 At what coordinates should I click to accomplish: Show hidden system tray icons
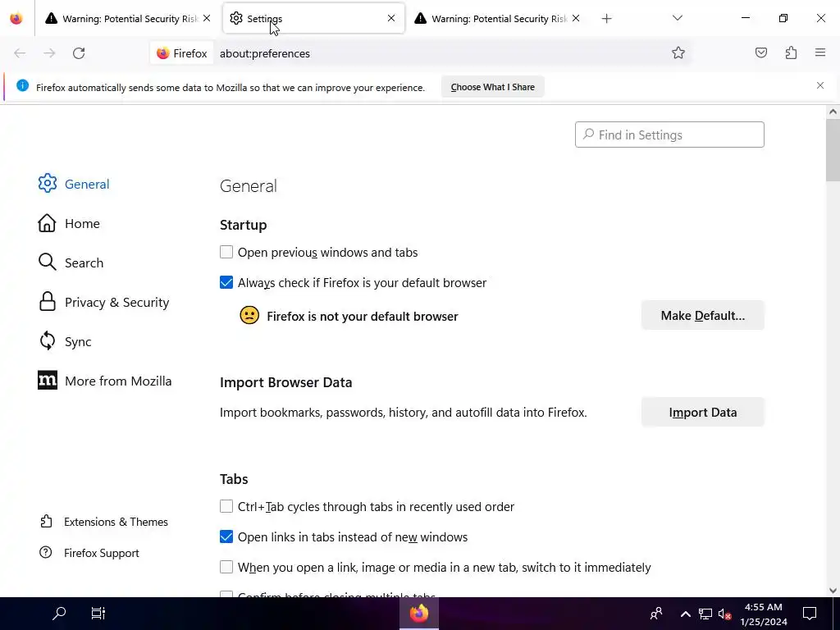685,614
